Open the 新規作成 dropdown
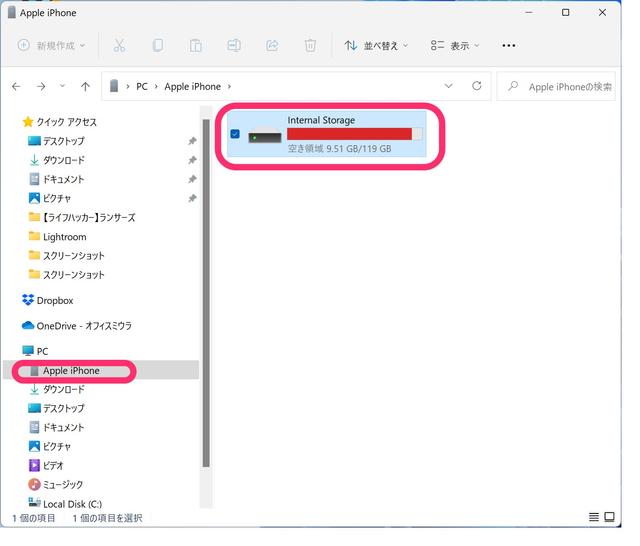This screenshot has height=546, width=640. coord(51,45)
